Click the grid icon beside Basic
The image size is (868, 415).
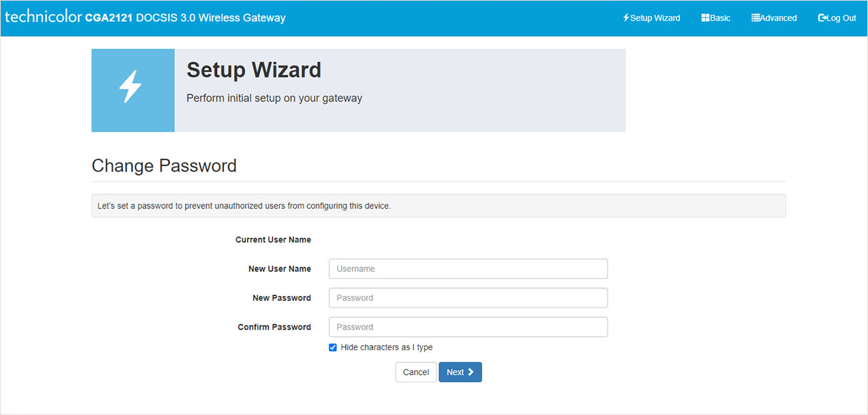(x=705, y=18)
